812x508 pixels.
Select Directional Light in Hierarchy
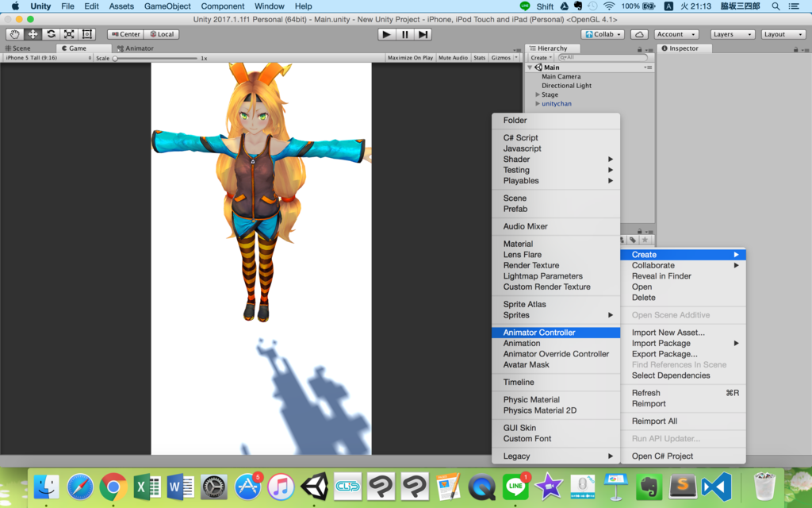point(566,86)
